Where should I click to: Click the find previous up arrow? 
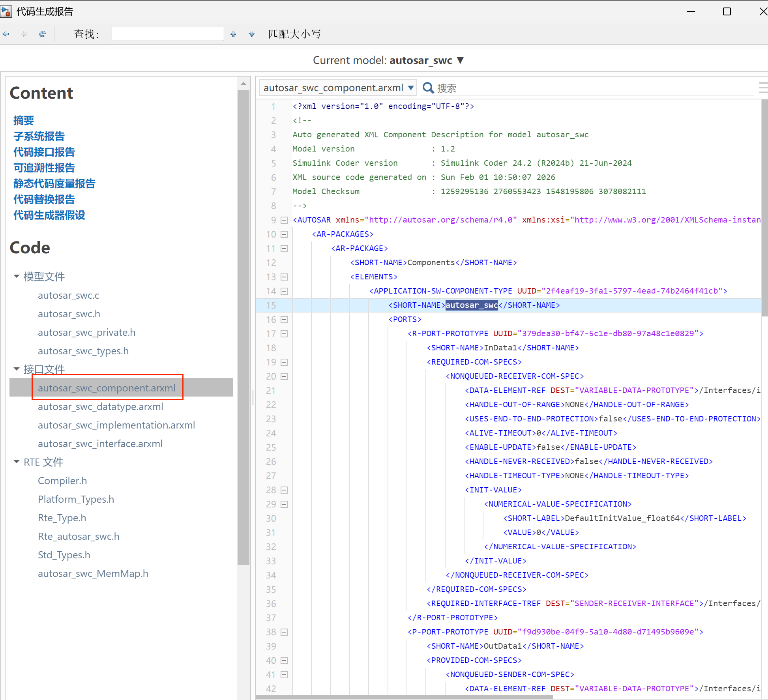click(233, 34)
